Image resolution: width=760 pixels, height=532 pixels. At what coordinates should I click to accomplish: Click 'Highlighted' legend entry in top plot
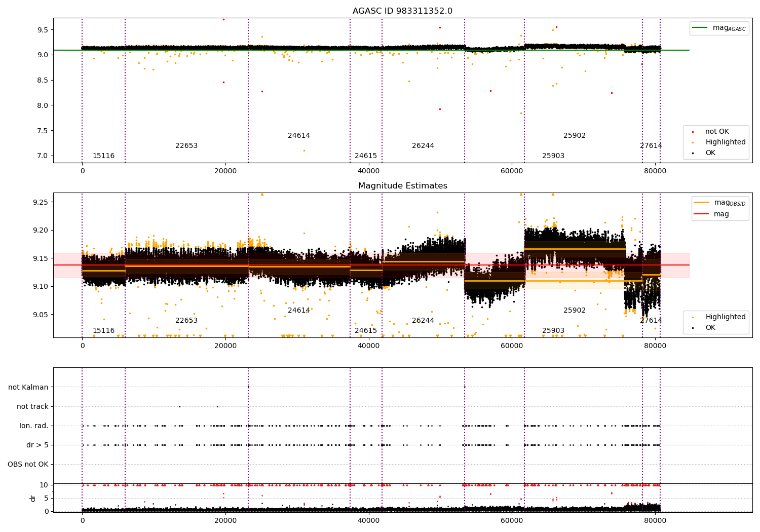click(719, 142)
